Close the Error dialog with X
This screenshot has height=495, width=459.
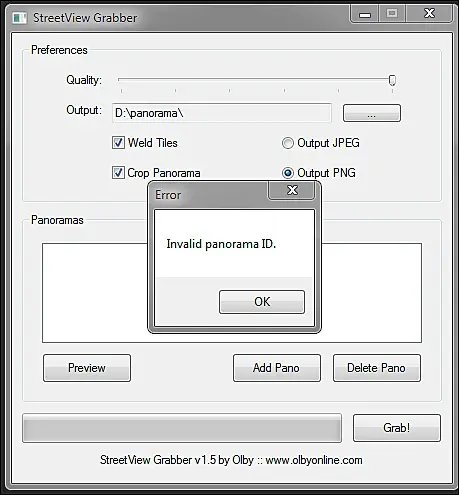[x=292, y=190]
